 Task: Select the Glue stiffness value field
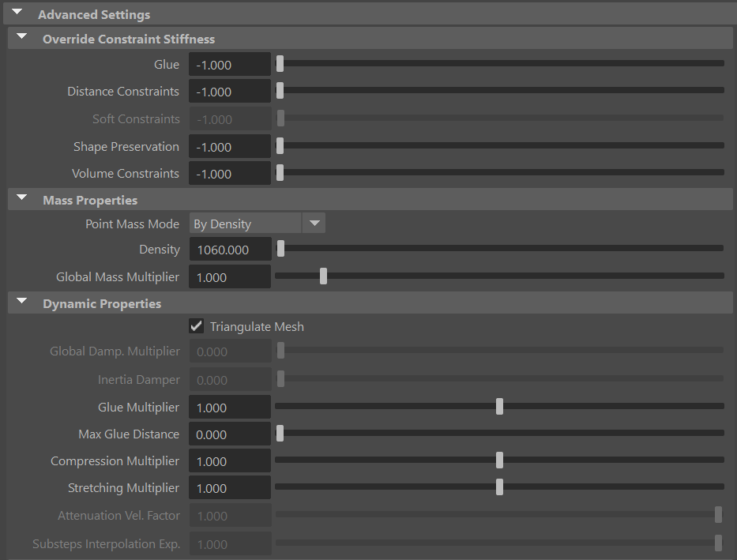point(229,64)
